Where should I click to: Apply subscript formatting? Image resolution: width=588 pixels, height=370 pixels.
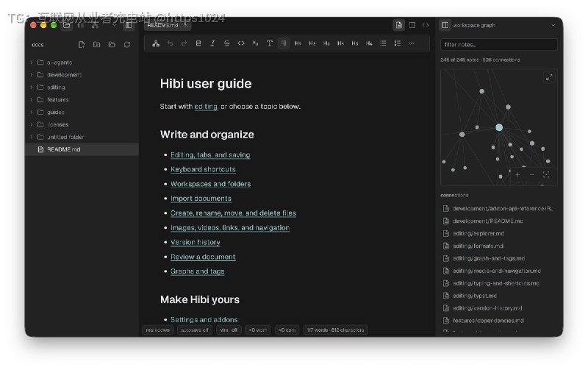(255, 43)
